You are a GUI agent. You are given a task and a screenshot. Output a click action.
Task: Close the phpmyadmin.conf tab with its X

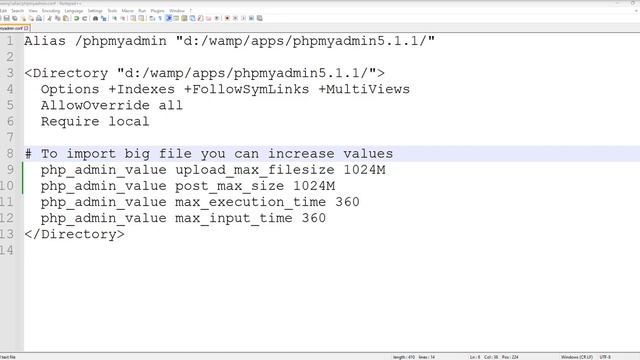tap(26, 28)
